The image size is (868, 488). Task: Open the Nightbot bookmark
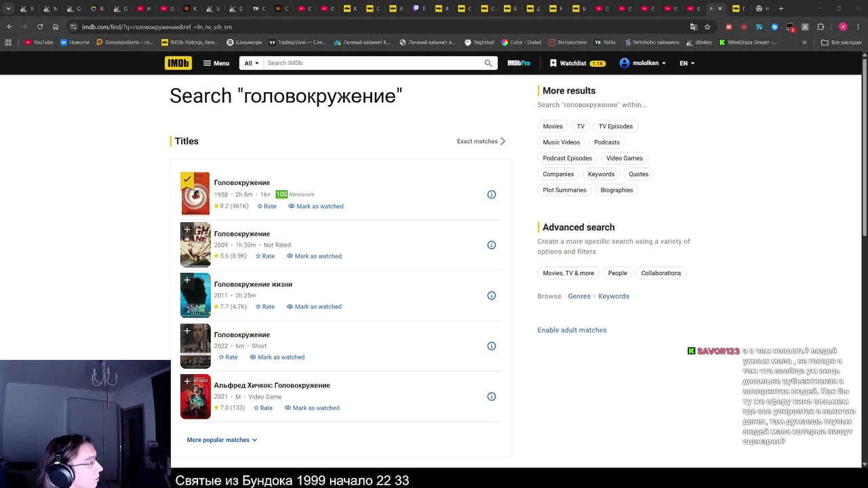tap(479, 42)
